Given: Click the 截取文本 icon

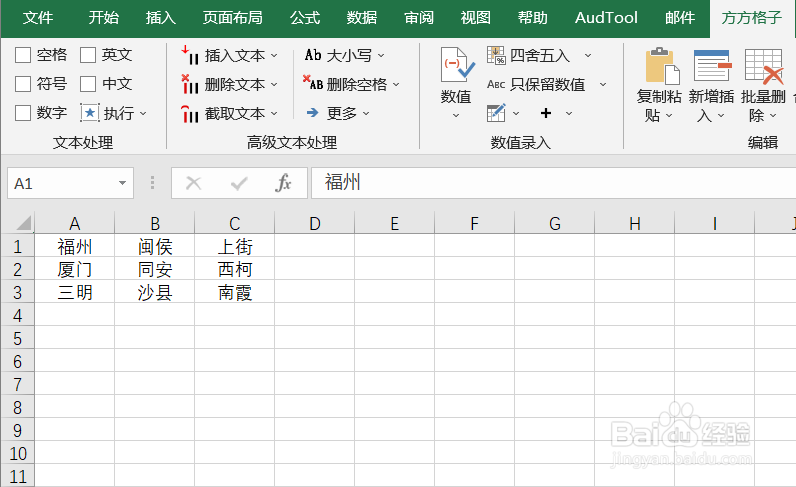Looking at the screenshot, I should 190,113.
